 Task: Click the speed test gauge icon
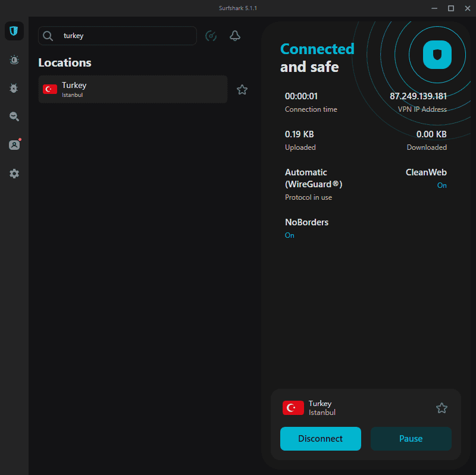coord(211,36)
